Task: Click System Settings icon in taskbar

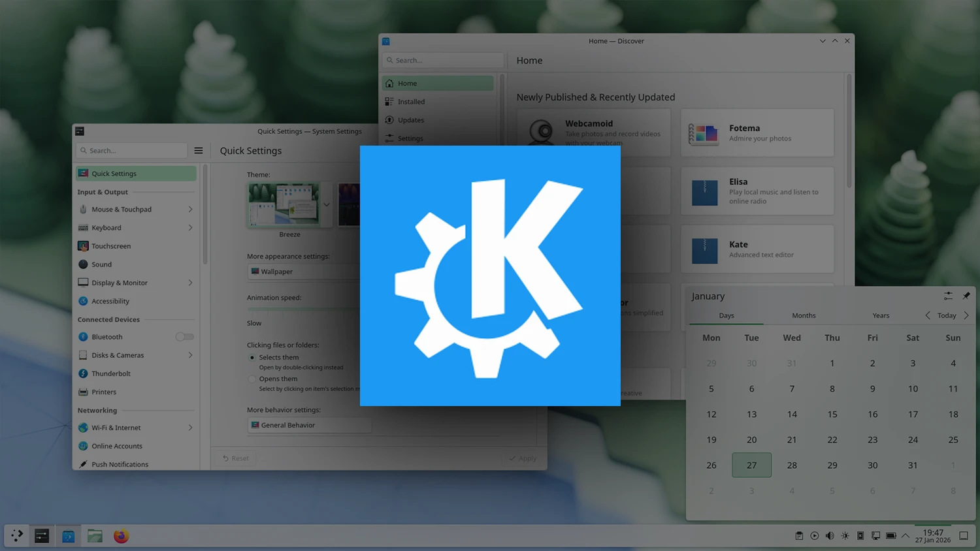Action: click(42, 536)
